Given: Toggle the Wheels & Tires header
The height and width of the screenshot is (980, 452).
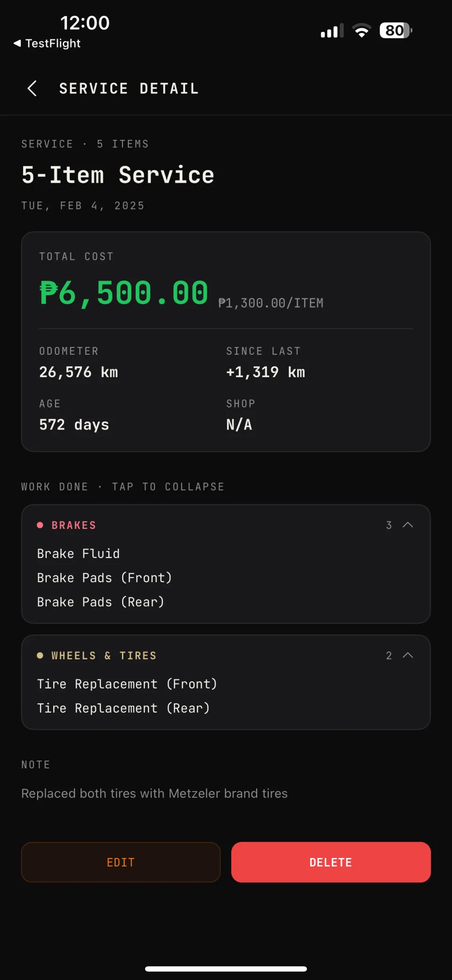Looking at the screenshot, I should tap(226, 656).
